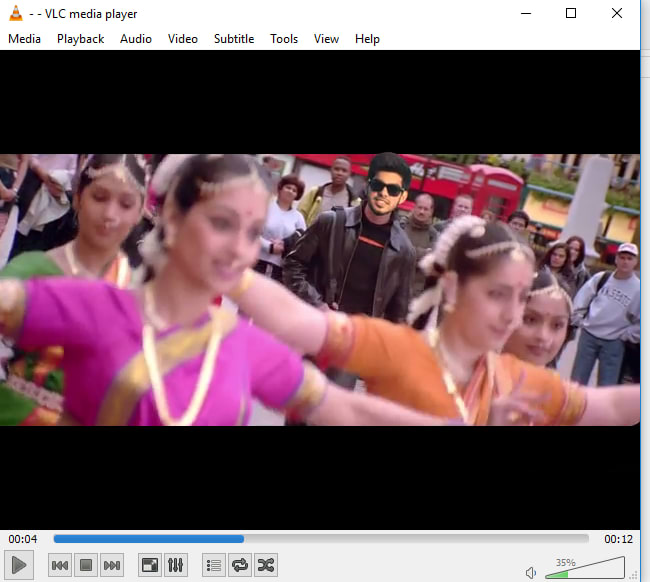Toggle fullscreen video mode

(x=150, y=565)
